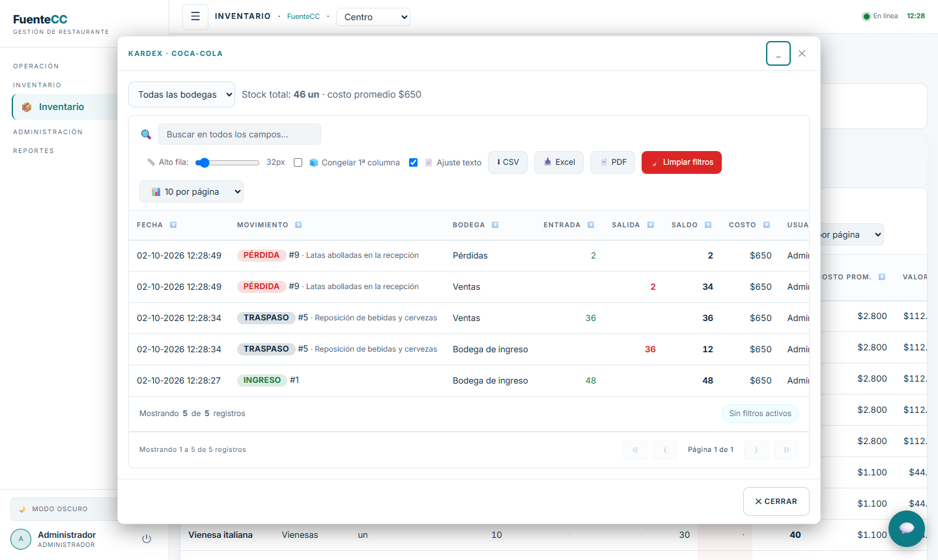Go to the next page arrow
The image size is (938, 560).
pos(756,450)
